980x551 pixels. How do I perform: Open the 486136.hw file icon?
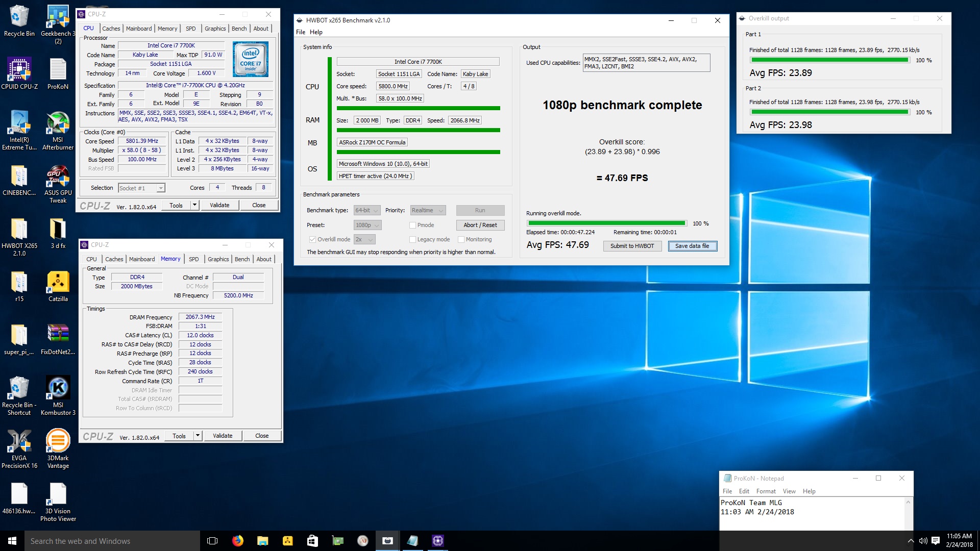[x=19, y=498]
